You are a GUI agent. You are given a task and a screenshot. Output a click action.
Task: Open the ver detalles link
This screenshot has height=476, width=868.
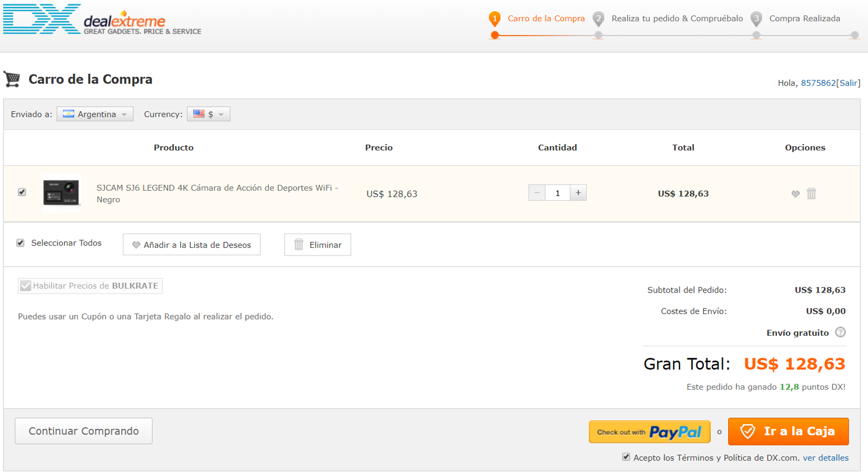[x=825, y=458]
